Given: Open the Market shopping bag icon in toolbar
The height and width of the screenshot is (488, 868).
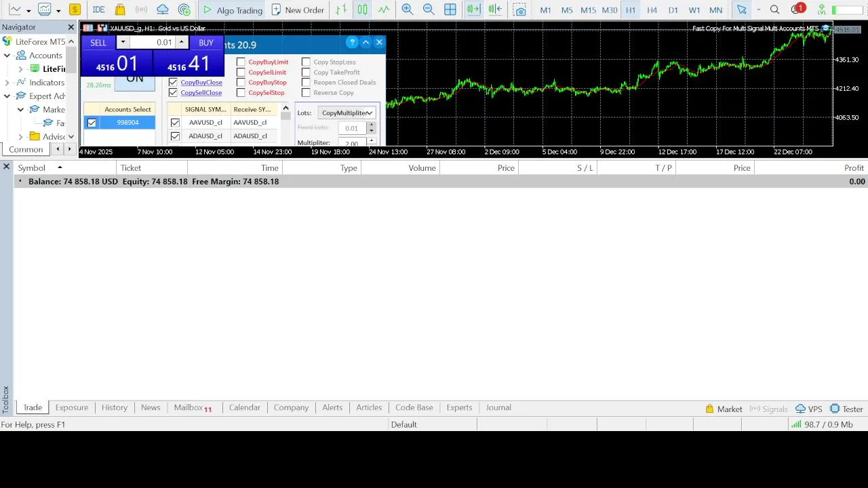Looking at the screenshot, I should (120, 10).
